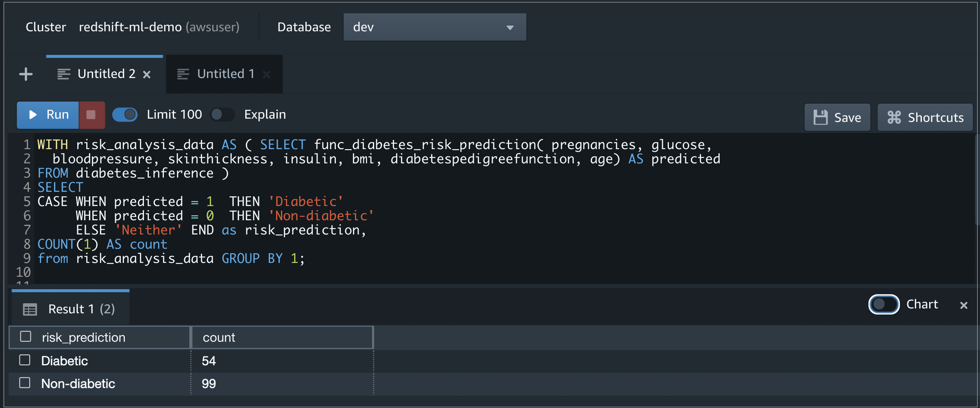Switch to the Untitled 1 tab

click(x=226, y=74)
